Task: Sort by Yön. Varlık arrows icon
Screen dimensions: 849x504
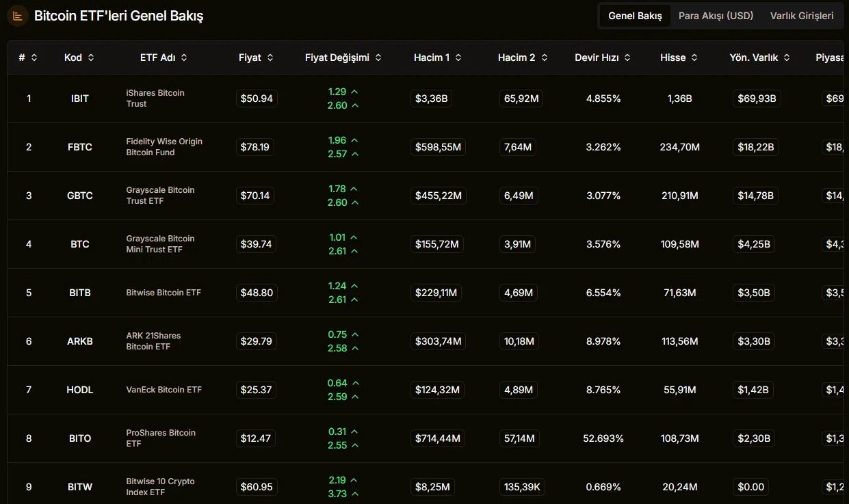Action: click(787, 58)
